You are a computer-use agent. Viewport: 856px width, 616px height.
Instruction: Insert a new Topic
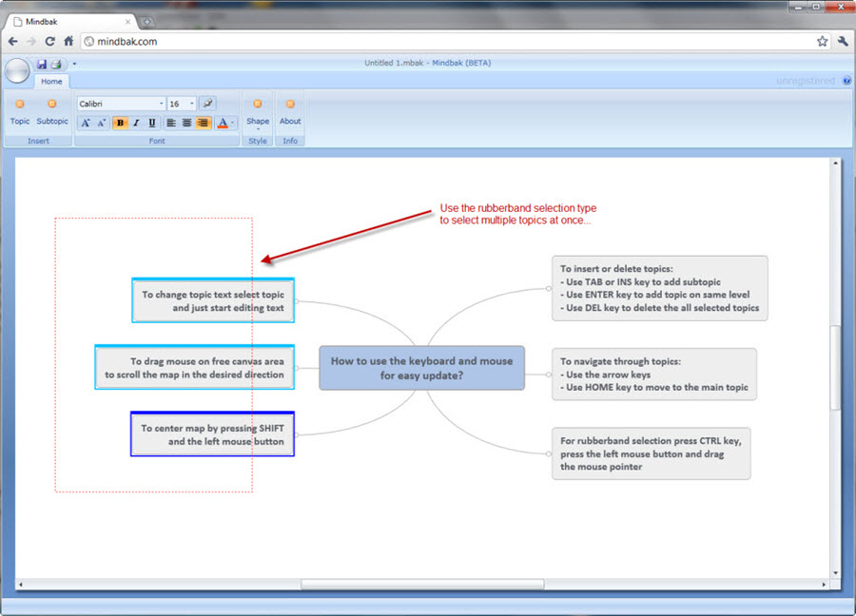(x=20, y=111)
